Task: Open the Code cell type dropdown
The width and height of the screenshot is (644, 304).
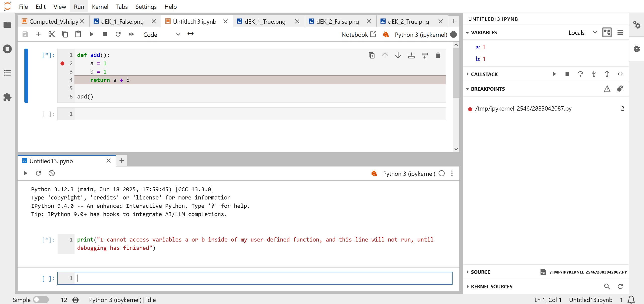Action: tap(162, 35)
